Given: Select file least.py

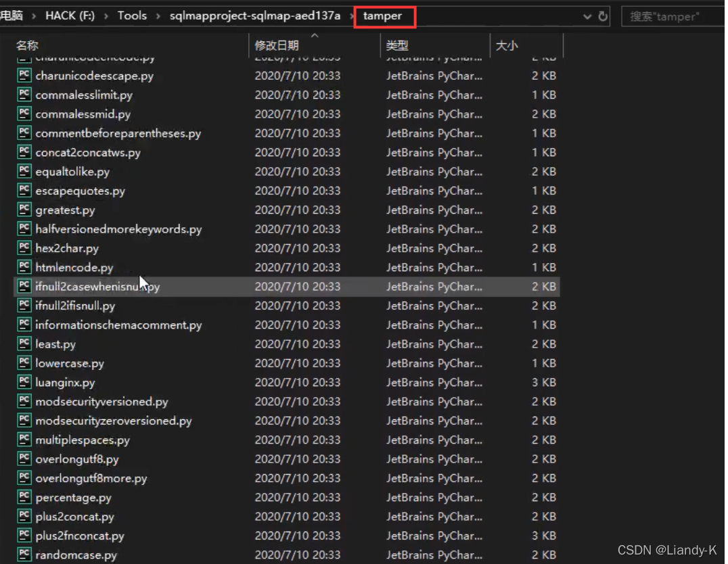Looking at the screenshot, I should 55,344.
